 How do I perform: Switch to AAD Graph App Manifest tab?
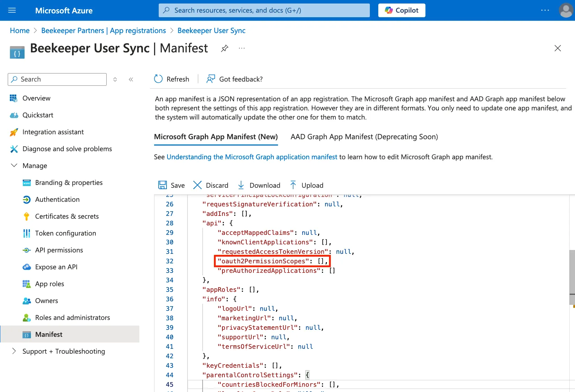click(364, 137)
